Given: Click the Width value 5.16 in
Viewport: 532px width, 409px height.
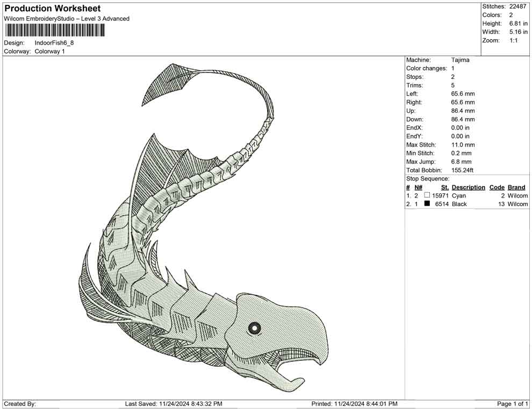Looking at the screenshot, I should tap(519, 32).
